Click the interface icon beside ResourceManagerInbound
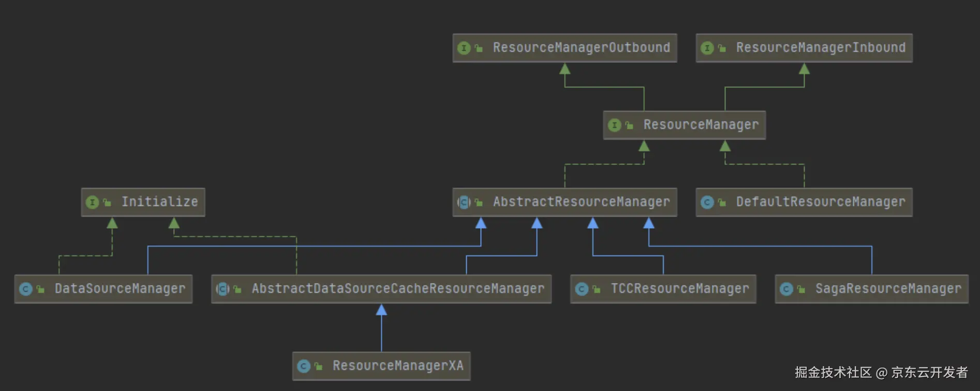The height and width of the screenshot is (391, 980). click(x=707, y=48)
